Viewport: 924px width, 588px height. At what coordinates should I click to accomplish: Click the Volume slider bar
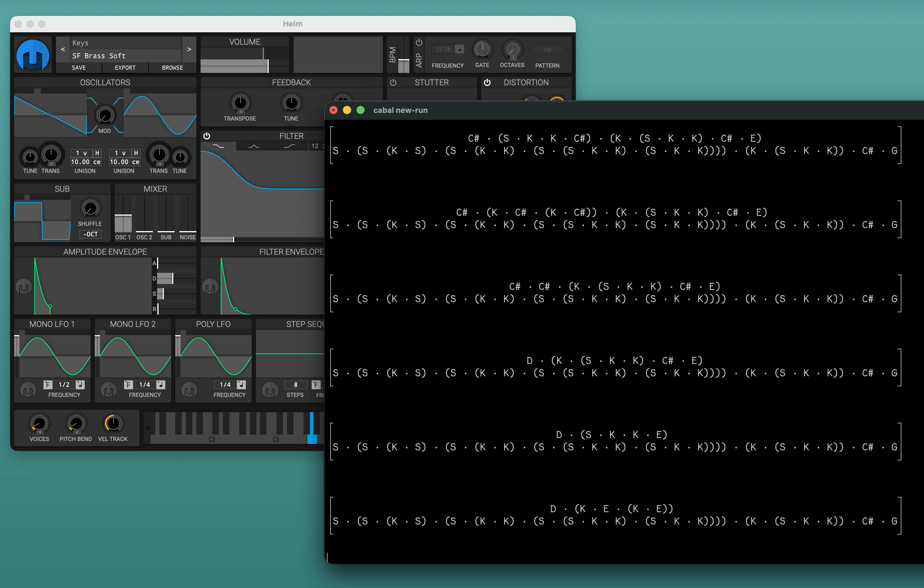(244, 66)
